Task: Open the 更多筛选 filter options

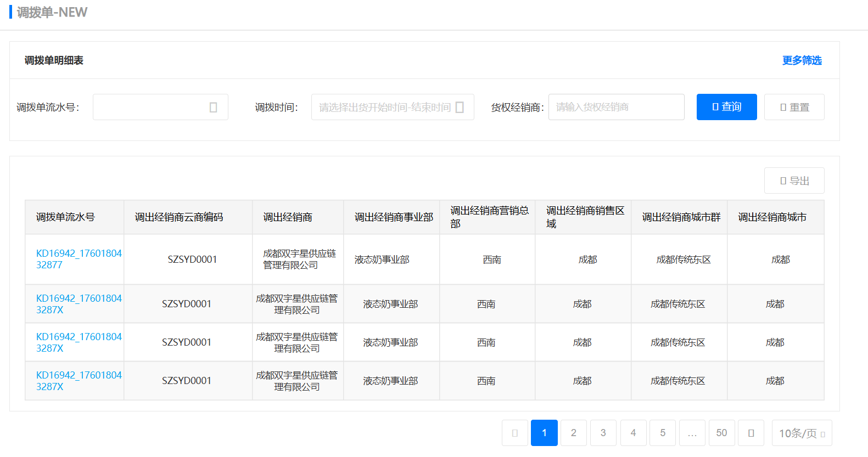Action: [802, 60]
